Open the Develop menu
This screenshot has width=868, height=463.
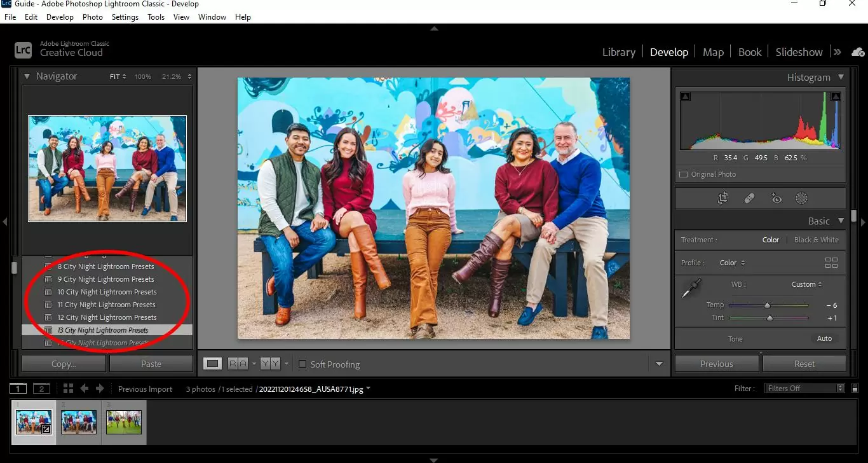[x=60, y=17]
